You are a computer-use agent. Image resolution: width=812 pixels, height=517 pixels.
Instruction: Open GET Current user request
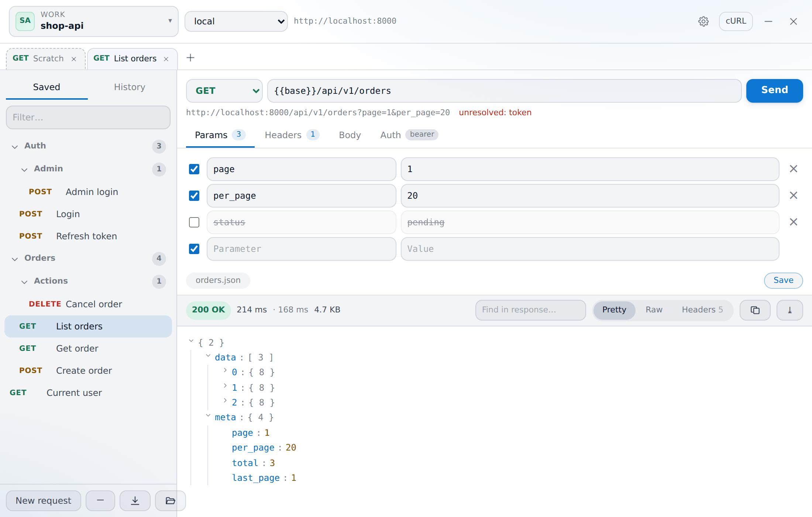(88, 393)
